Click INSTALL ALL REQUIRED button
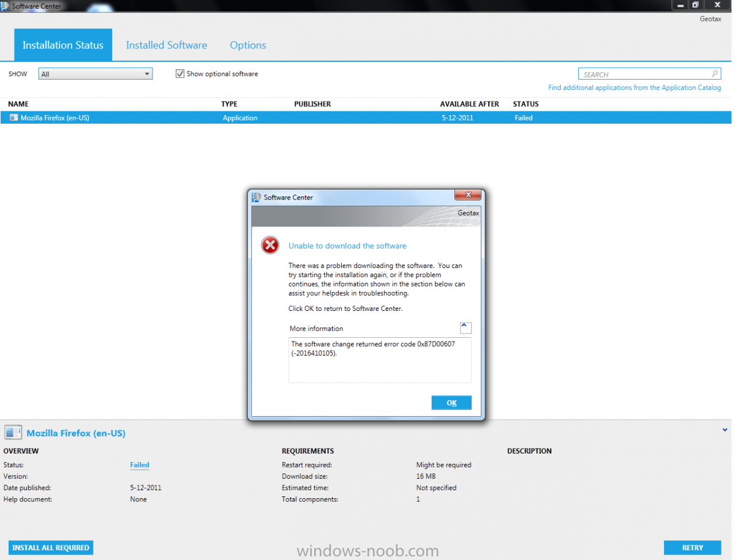This screenshot has width=735, height=560. 51,548
